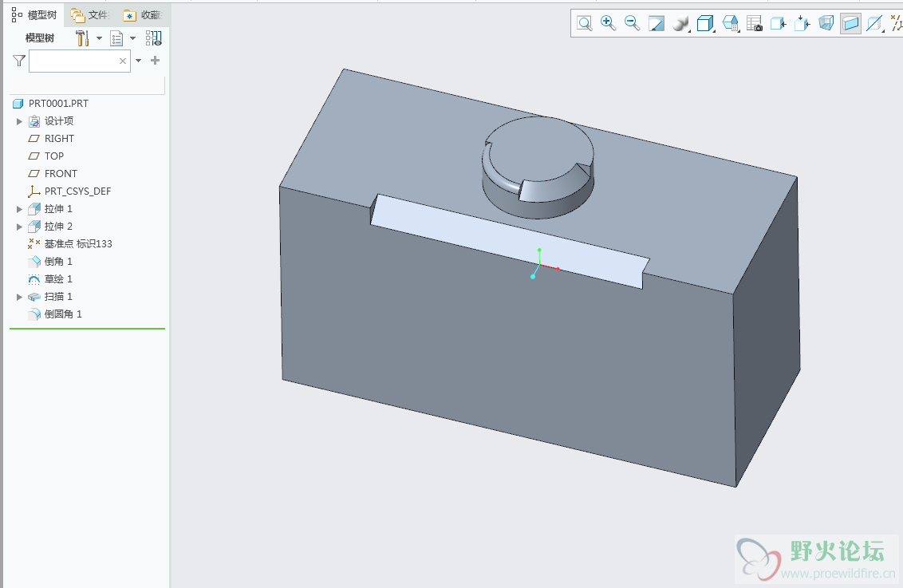This screenshot has height=588, width=903.
Task: Click the 基准点 point icon
Action: [x=34, y=244]
